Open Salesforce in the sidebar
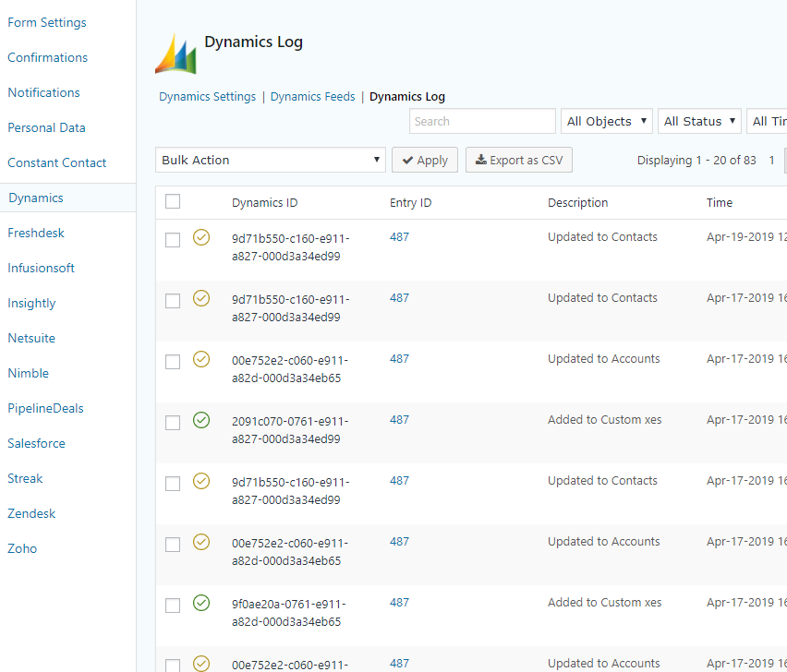787x672 pixels. click(37, 444)
